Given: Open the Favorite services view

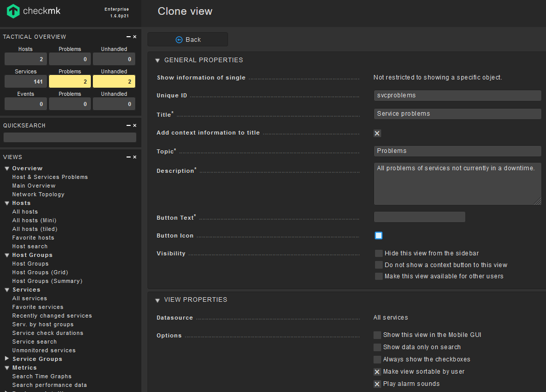Looking at the screenshot, I should [x=38, y=307].
